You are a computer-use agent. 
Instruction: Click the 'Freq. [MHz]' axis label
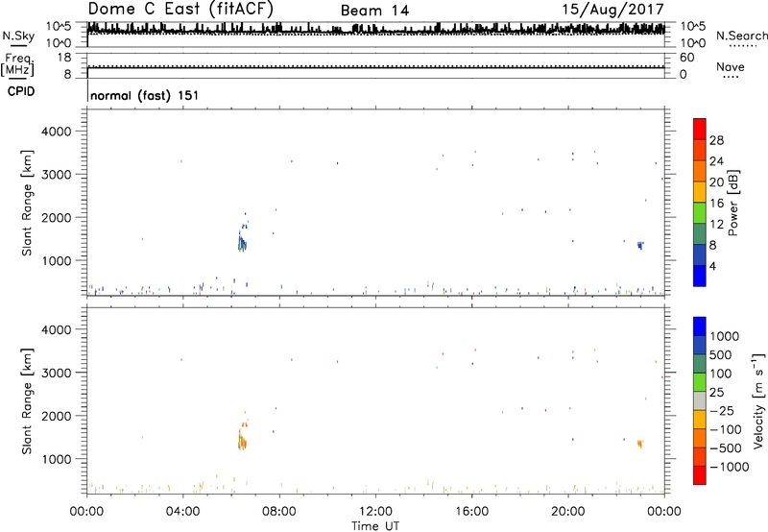point(17,64)
